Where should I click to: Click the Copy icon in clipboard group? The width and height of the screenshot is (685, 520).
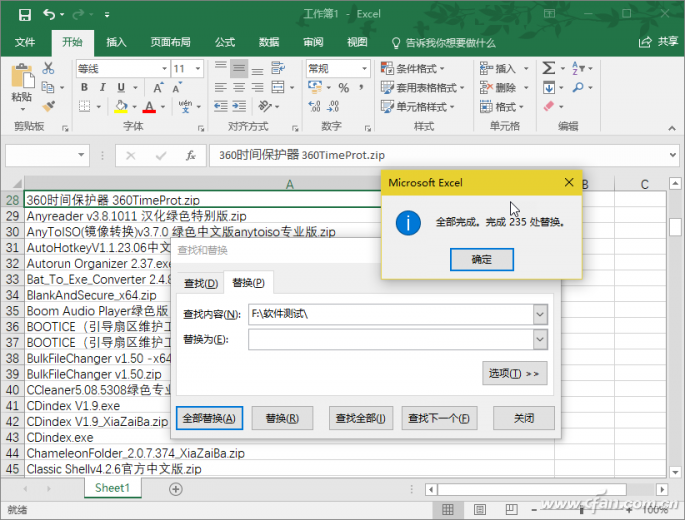(48, 87)
